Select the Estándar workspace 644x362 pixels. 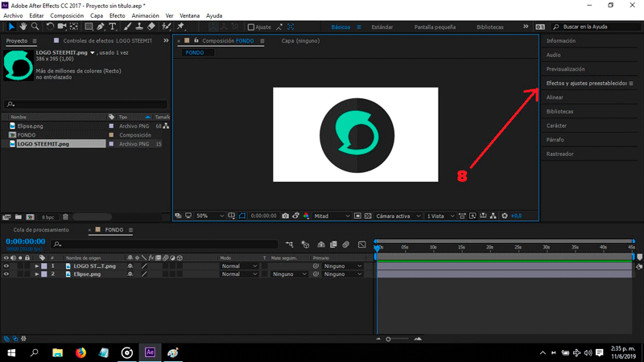[x=382, y=27]
